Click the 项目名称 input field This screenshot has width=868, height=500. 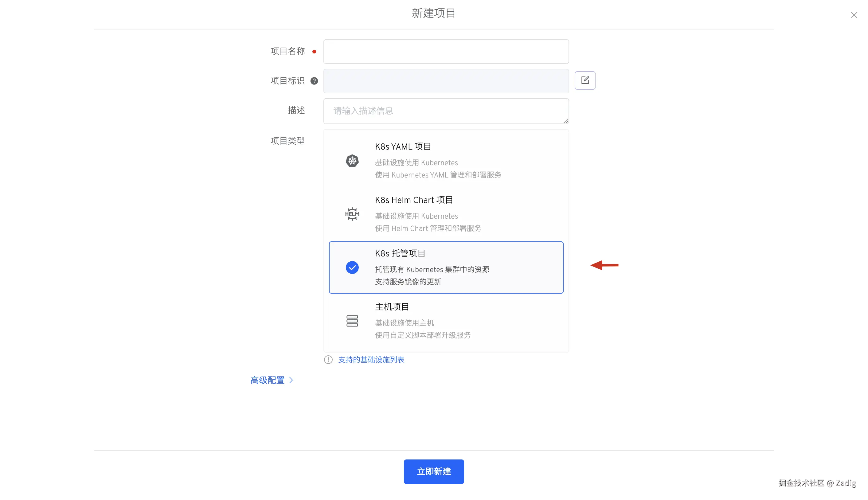(446, 52)
